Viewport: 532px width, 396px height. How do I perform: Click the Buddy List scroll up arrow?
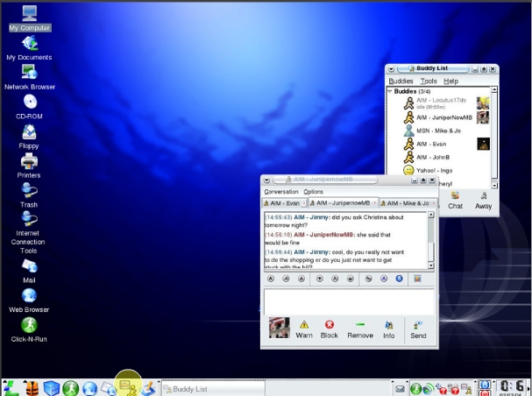(x=494, y=89)
